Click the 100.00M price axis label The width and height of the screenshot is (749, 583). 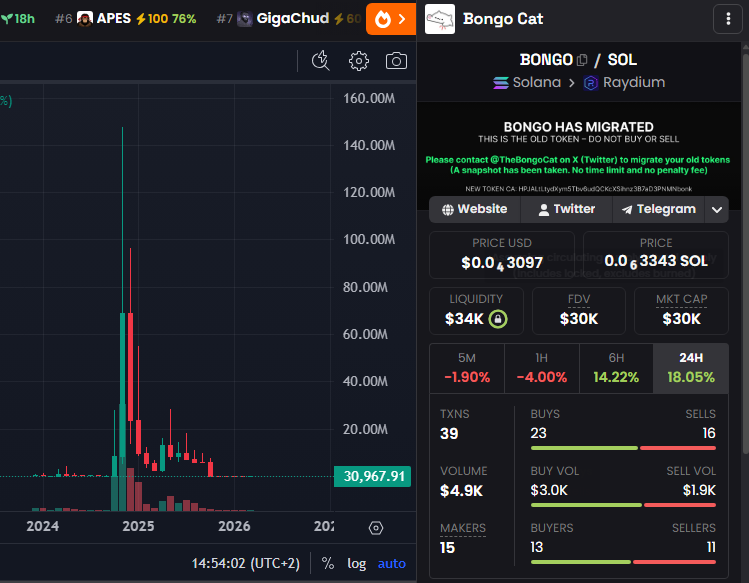coord(369,239)
